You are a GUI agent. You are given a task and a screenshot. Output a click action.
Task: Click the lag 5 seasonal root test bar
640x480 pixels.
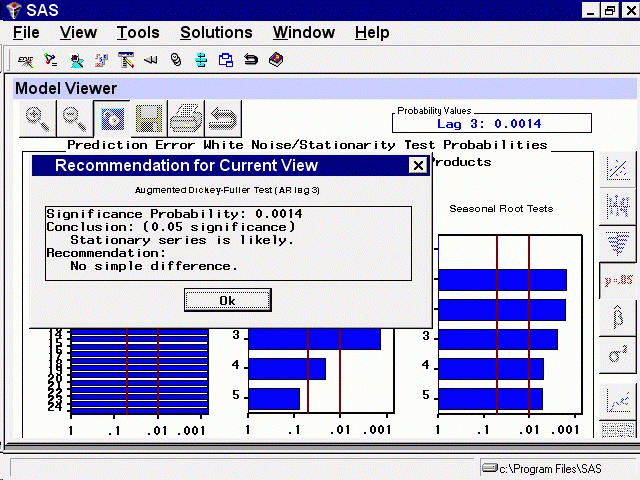click(x=490, y=399)
